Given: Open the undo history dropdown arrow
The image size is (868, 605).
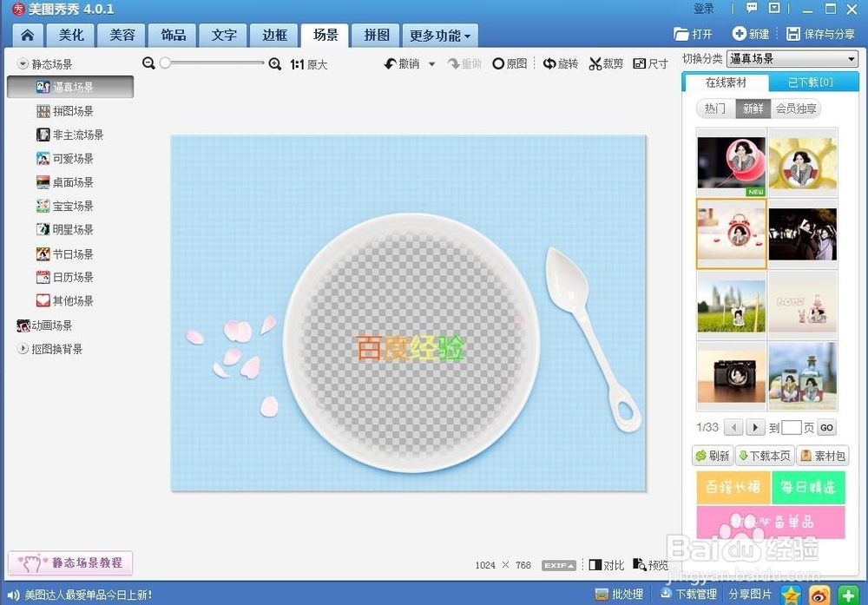Looking at the screenshot, I should 431,64.
